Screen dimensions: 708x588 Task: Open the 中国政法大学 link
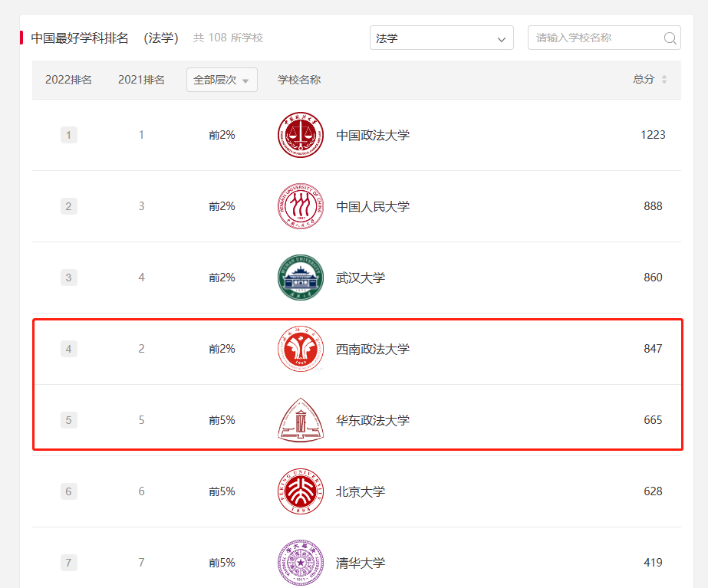pyautogui.click(x=373, y=135)
